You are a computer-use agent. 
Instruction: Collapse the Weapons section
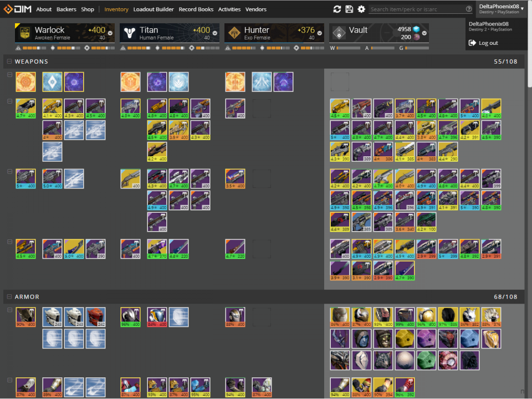point(10,62)
